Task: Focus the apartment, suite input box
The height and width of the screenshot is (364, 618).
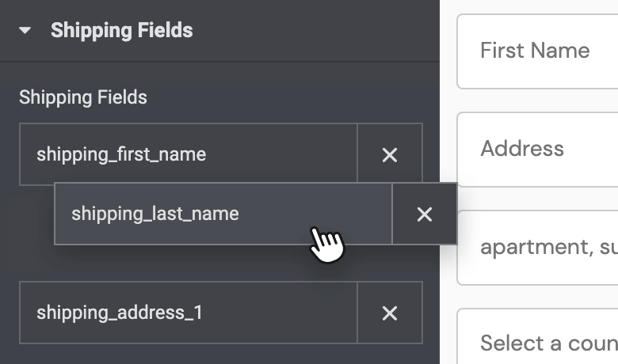Action: 537,248
